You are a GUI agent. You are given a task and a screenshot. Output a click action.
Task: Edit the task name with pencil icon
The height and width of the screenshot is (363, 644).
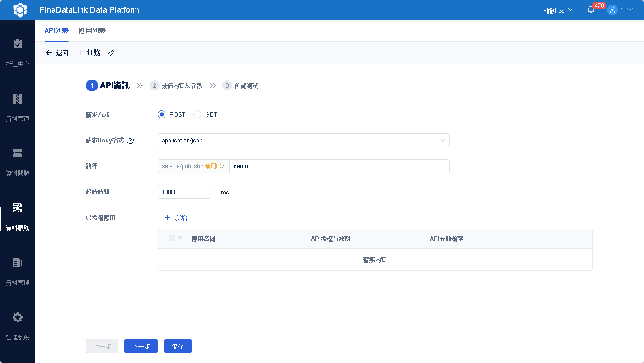(111, 53)
